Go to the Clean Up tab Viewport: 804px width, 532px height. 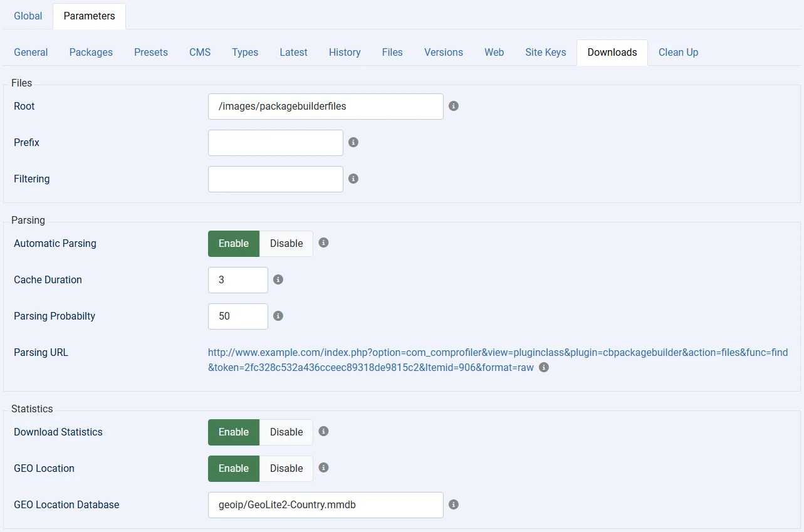[x=678, y=52]
